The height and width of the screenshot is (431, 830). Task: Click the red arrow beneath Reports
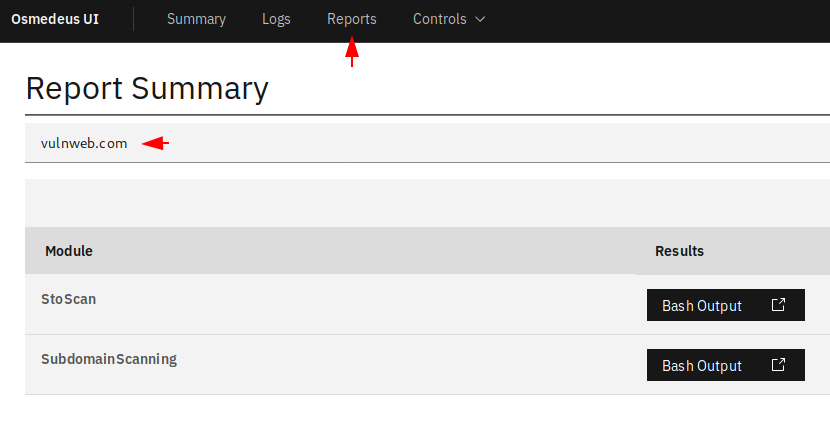[352, 51]
